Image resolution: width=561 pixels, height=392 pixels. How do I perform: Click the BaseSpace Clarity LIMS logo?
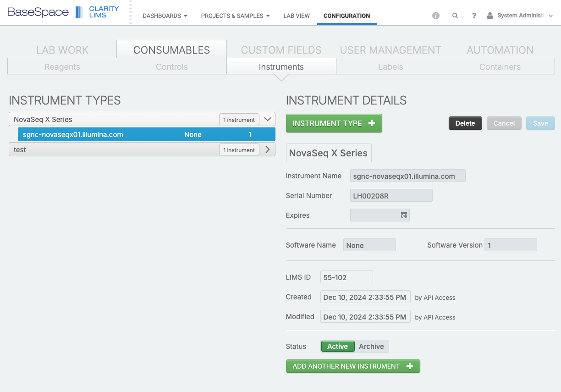[x=63, y=12]
